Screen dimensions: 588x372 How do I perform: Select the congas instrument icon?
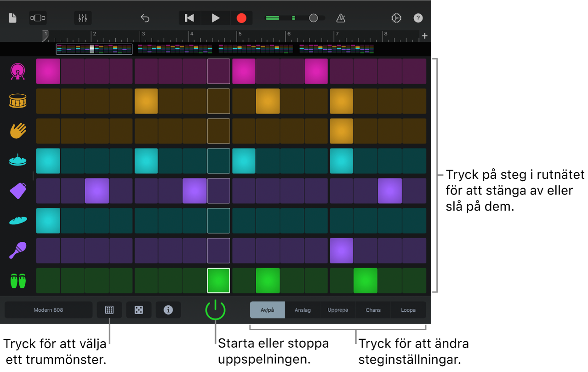(x=17, y=280)
